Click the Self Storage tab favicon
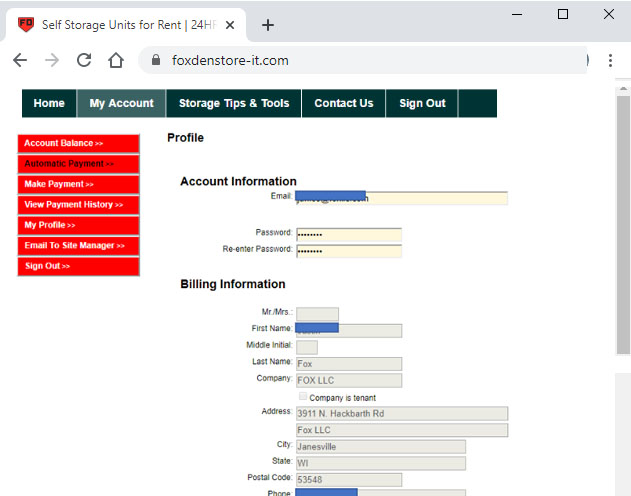 pyautogui.click(x=26, y=25)
